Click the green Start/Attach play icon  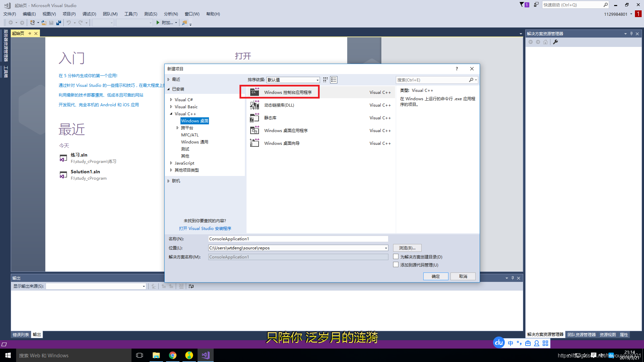(x=158, y=22)
